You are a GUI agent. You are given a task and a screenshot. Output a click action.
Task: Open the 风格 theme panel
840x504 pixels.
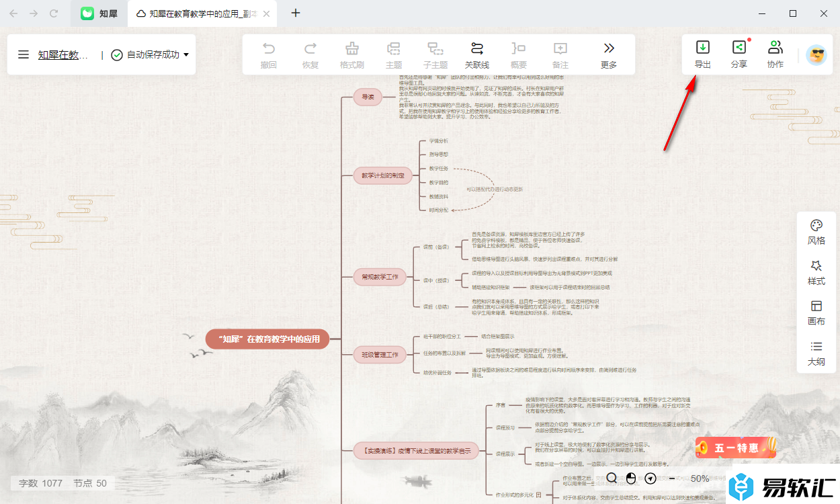[x=816, y=233]
